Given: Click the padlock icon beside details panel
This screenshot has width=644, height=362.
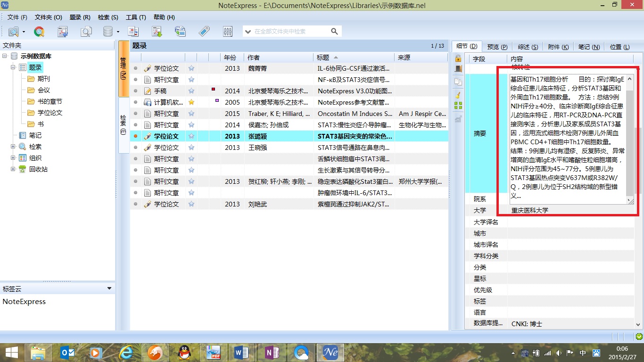Looking at the screenshot, I should click(458, 58).
